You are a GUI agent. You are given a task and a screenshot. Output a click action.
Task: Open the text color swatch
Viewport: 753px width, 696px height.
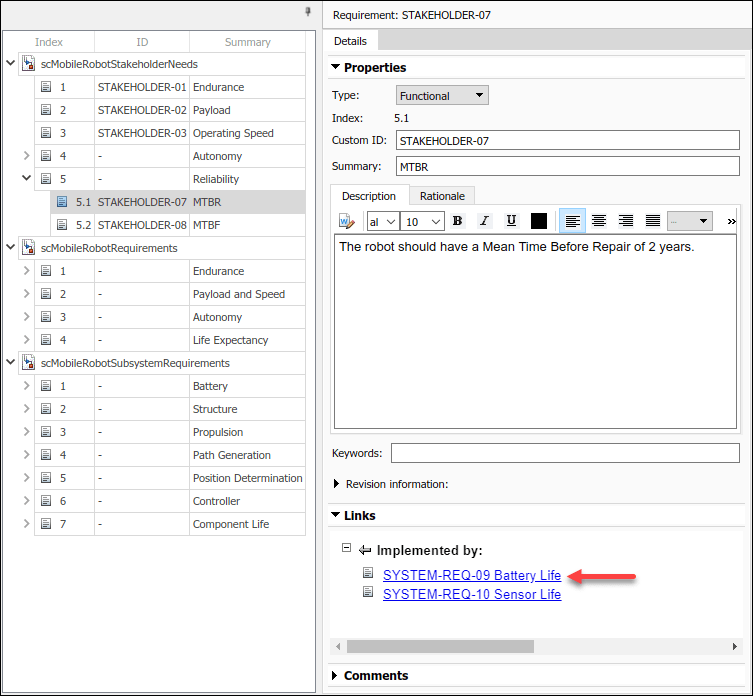[539, 221]
